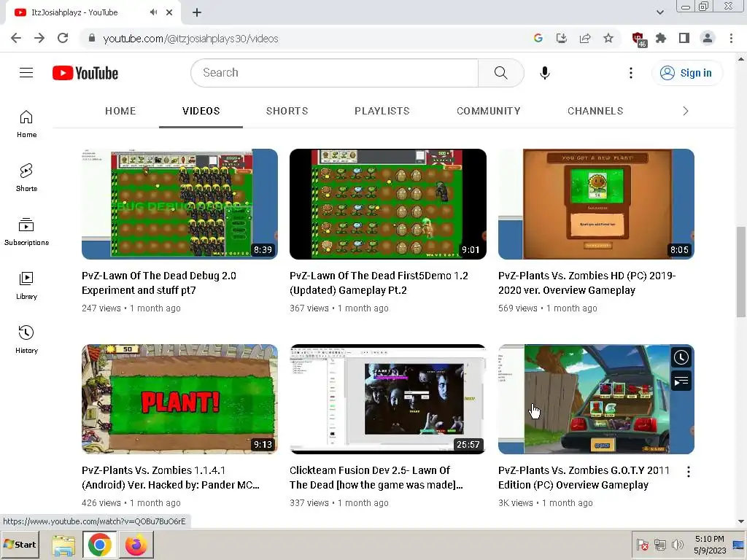747x560 pixels.
Task: Click the browser back arrow
Action: pyautogui.click(x=16, y=38)
